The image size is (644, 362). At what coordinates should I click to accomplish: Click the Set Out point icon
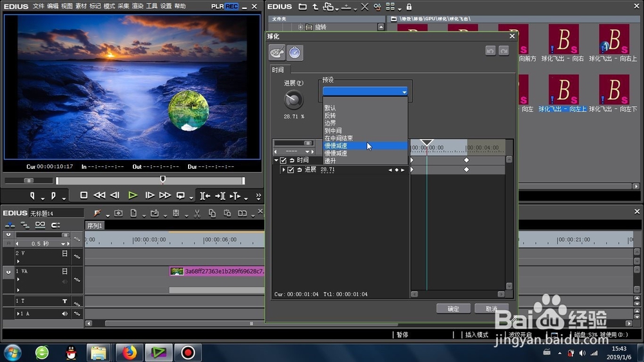pyautogui.click(x=53, y=196)
